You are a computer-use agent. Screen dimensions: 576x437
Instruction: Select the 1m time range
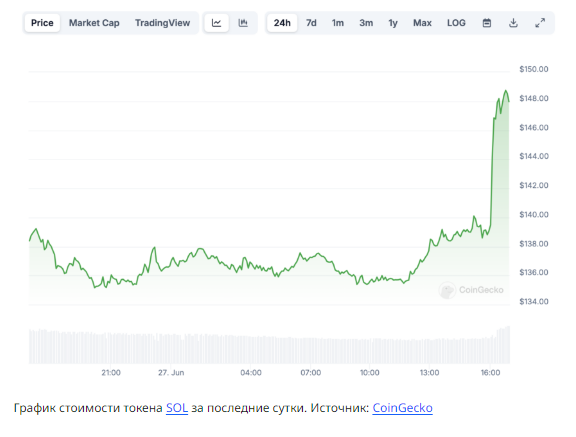(338, 23)
